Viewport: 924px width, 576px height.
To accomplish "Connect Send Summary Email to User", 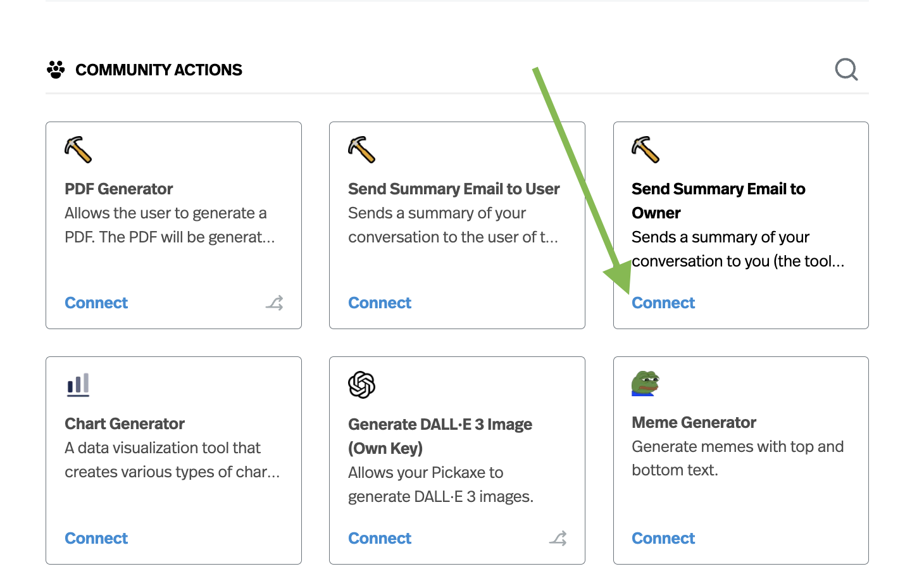I will pos(380,303).
